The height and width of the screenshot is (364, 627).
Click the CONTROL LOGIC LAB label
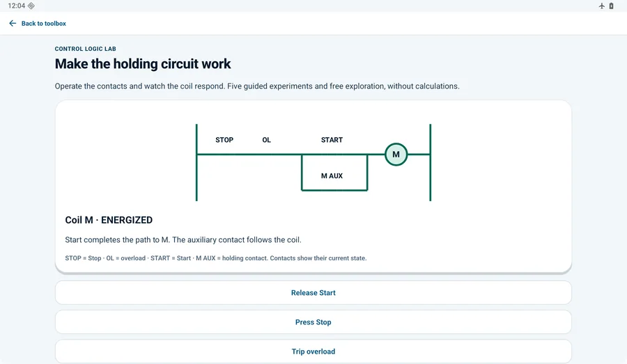pos(85,49)
